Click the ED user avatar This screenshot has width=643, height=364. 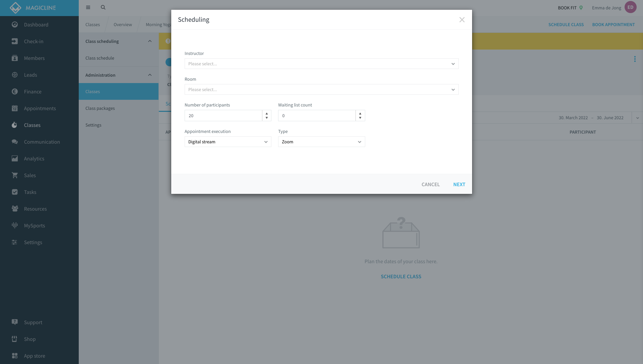click(x=630, y=7)
